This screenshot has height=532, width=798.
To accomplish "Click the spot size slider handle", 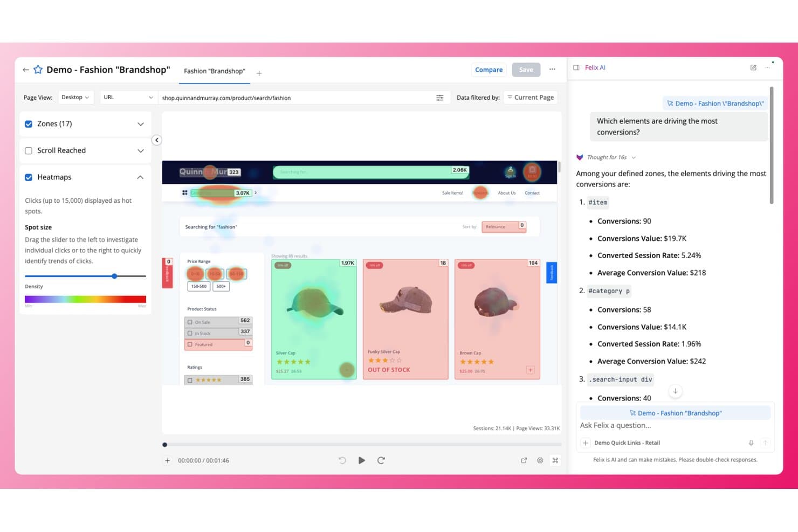I will 114,276.
